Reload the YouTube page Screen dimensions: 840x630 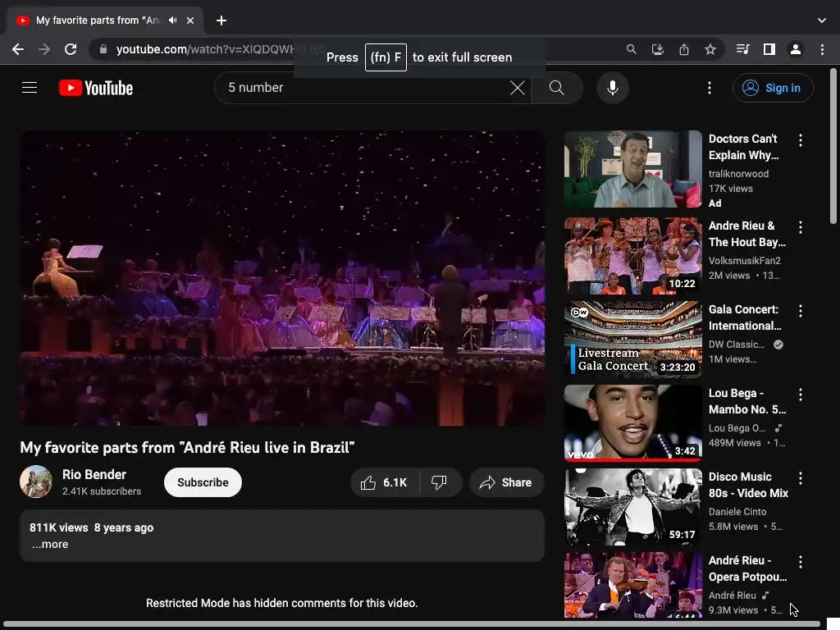pyautogui.click(x=71, y=49)
